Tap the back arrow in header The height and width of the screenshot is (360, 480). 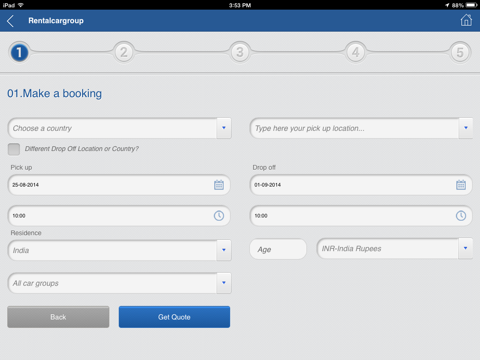(10, 21)
